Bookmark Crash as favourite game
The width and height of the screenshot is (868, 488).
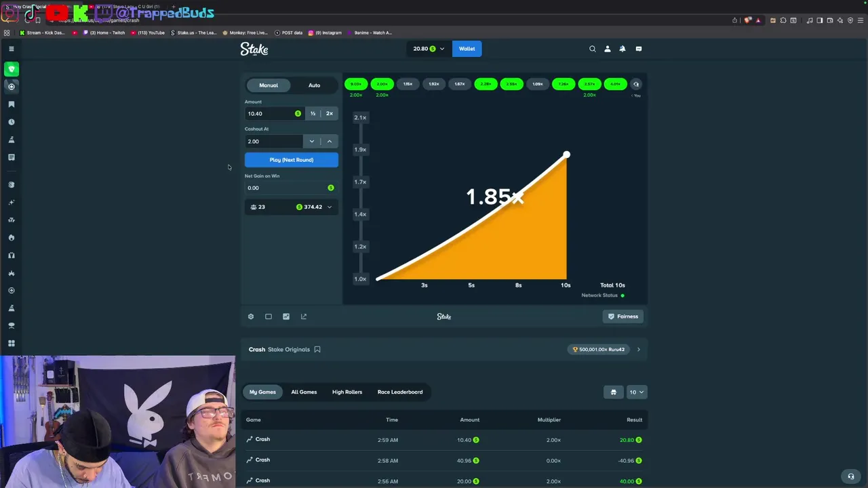(317, 350)
